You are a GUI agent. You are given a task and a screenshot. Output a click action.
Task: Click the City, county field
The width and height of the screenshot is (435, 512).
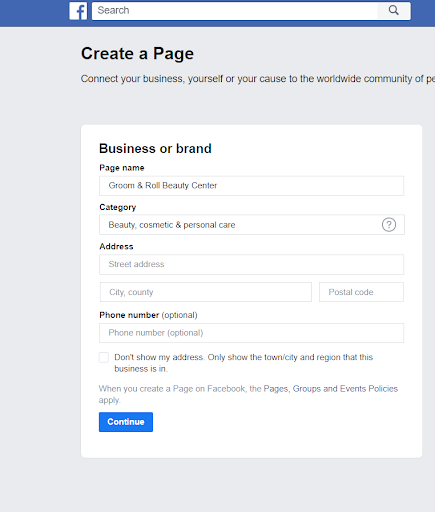click(x=206, y=292)
